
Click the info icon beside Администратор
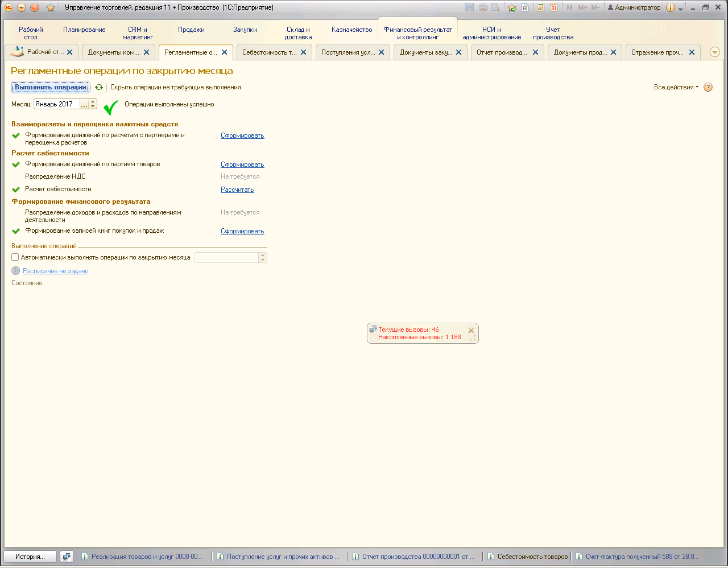[670, 7]
